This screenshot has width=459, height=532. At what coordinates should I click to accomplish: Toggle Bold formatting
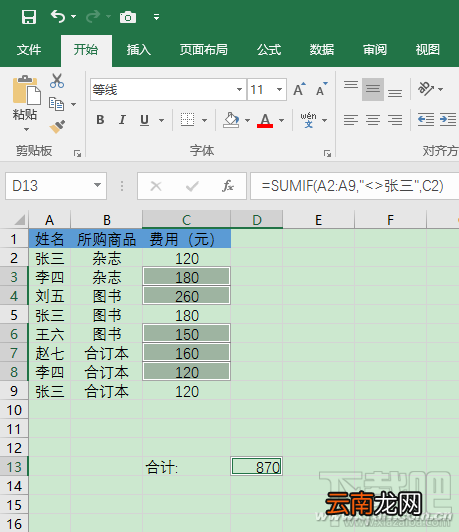100,120
